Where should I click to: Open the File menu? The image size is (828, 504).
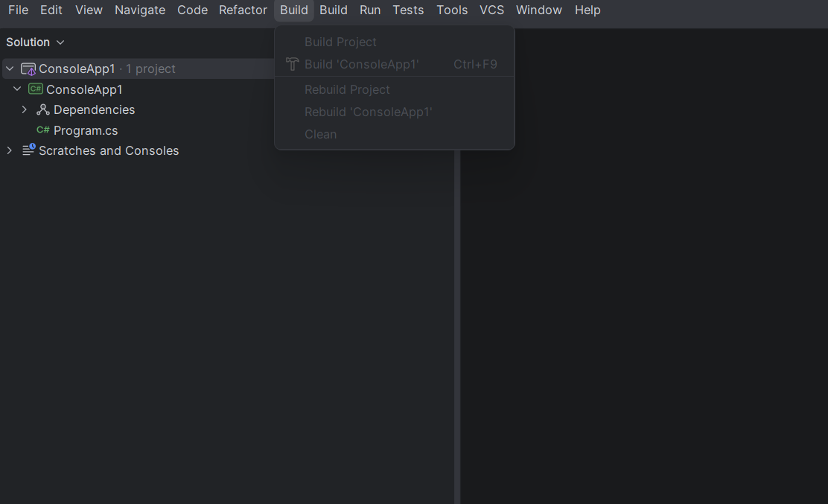tap(18, 10)
